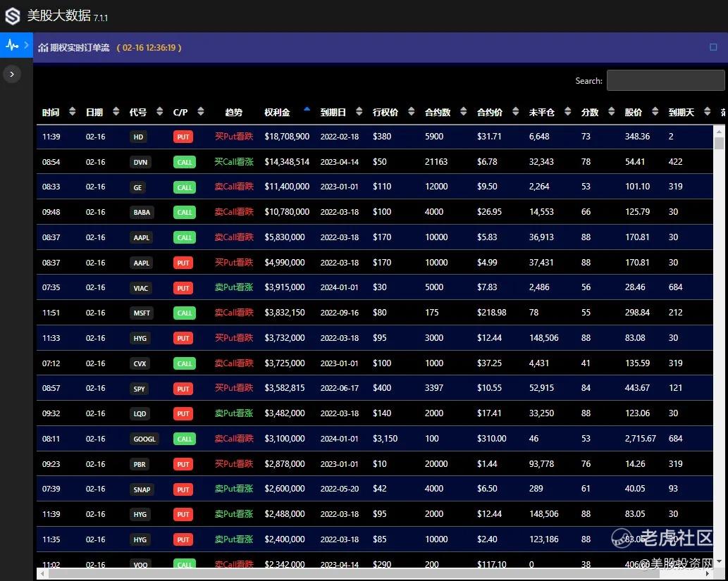Click the premium value $14,348,514
This screenshot has height=581, width=728.
[287, 162]
